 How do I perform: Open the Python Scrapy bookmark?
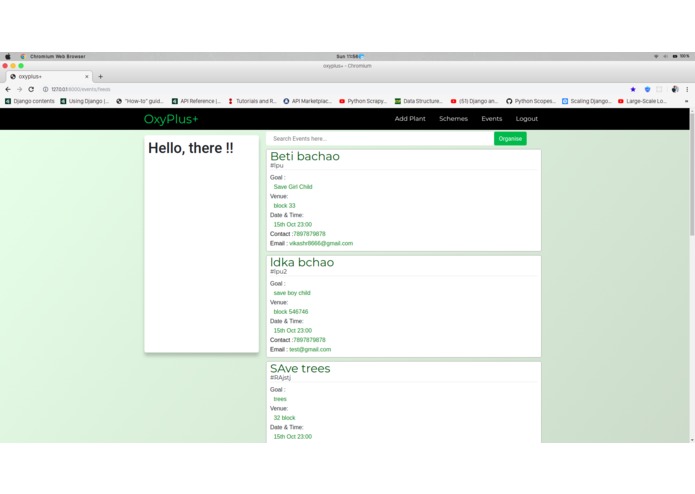pyautogui.click(x=363, y=101)
